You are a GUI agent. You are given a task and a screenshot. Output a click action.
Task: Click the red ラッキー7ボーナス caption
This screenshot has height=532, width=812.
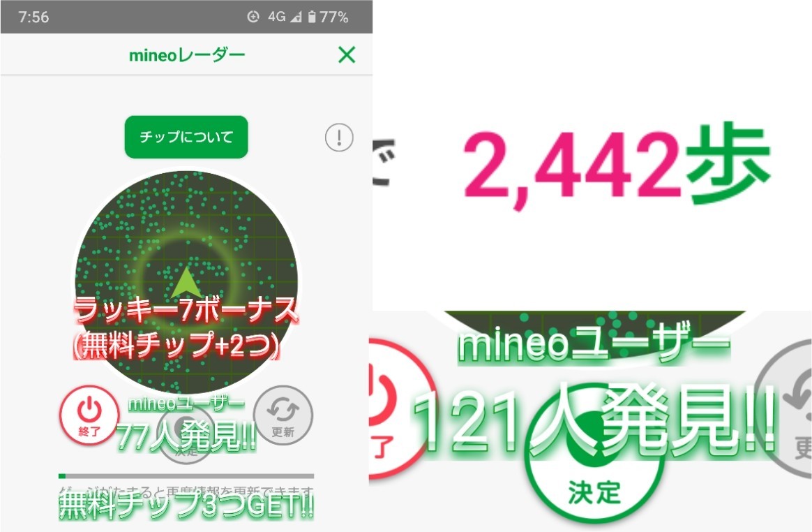point(186,310)
